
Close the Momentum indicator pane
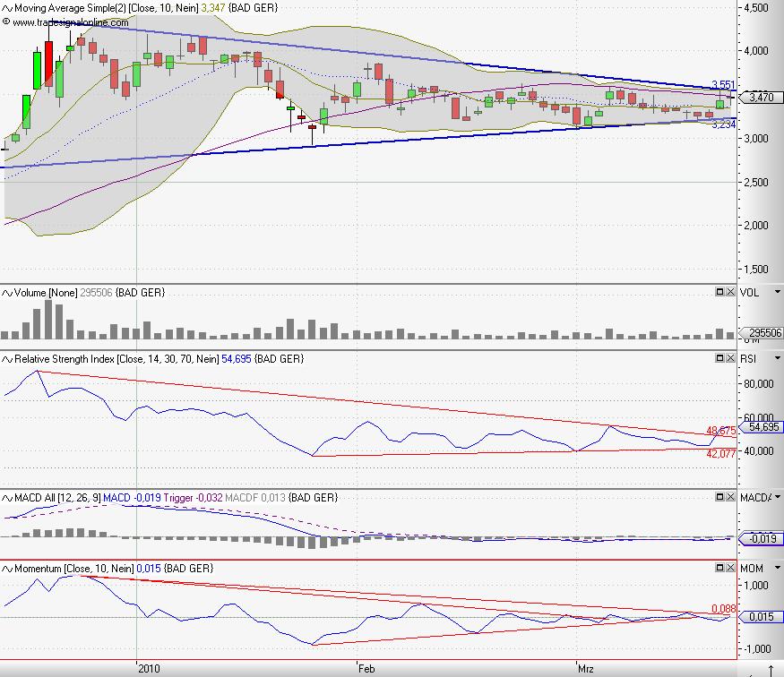(x=729, y=568)
